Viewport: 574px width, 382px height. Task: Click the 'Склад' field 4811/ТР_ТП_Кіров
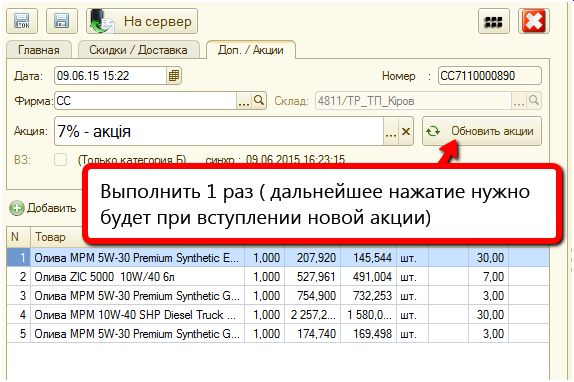(x=413, y=101)
